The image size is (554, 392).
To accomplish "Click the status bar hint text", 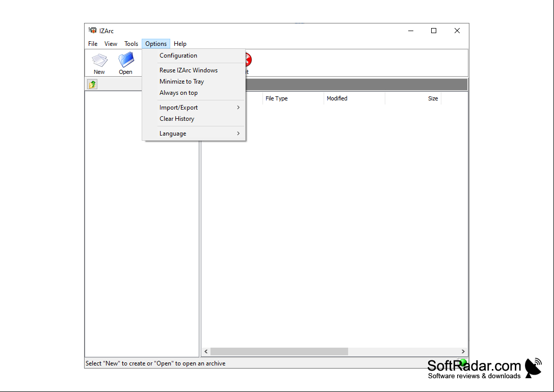I will click(155, 363).
